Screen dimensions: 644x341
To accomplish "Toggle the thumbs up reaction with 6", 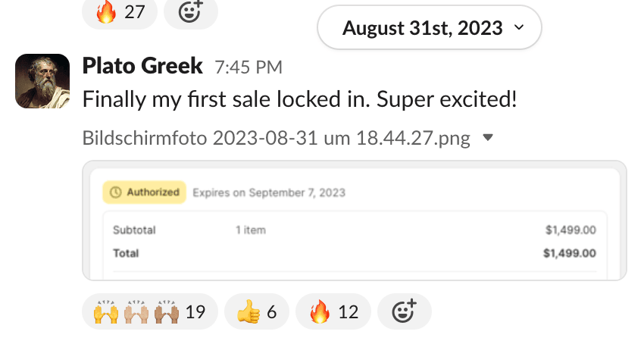I will (256, 311).
